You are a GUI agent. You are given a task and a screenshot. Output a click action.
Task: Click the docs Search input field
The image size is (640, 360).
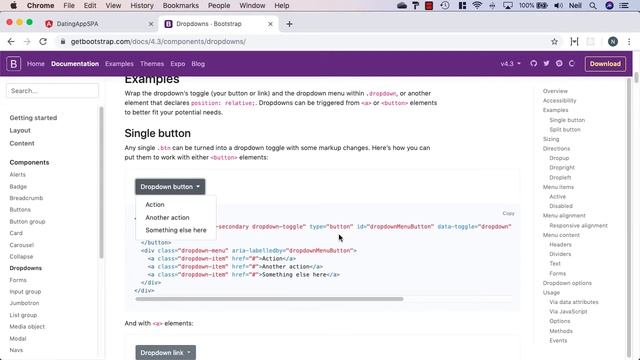52,91
